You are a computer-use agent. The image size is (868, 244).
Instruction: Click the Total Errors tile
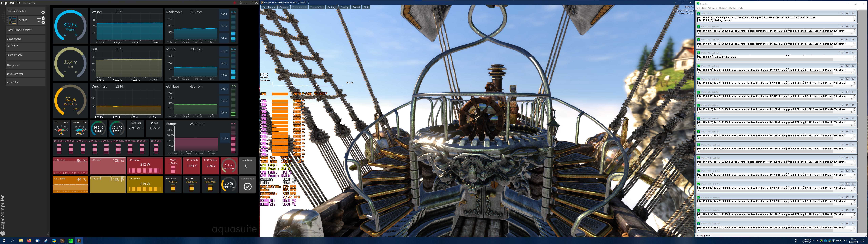click(248, 166)
